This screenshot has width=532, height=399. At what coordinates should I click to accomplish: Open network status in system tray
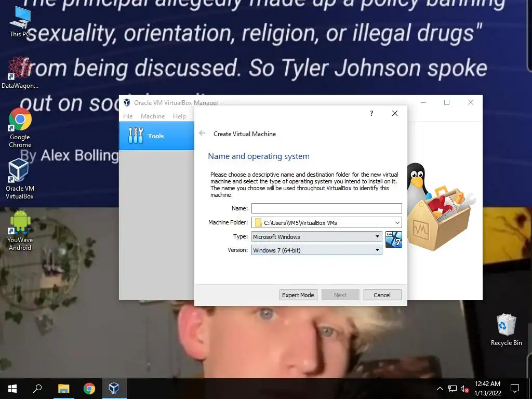(453, 389)
